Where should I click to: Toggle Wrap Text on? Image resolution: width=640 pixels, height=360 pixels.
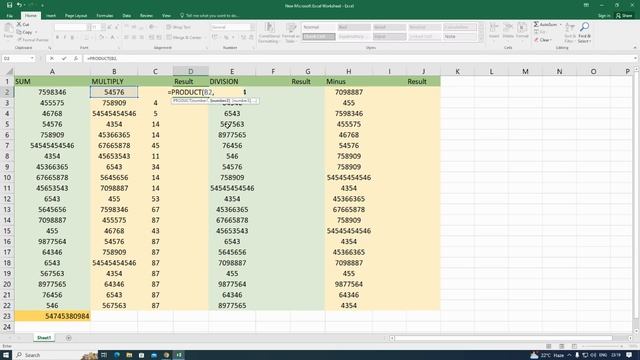[179, 27]
